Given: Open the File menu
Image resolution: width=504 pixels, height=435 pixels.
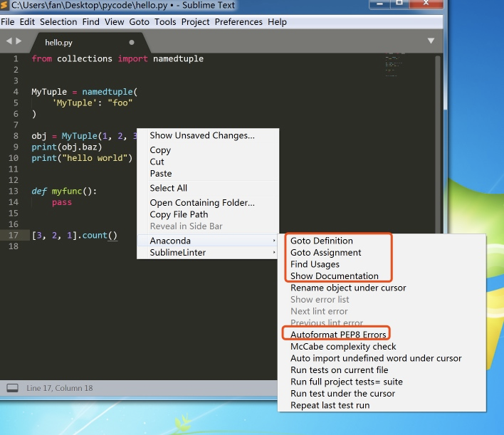Looking at the screenshot, I should [8, 22].
